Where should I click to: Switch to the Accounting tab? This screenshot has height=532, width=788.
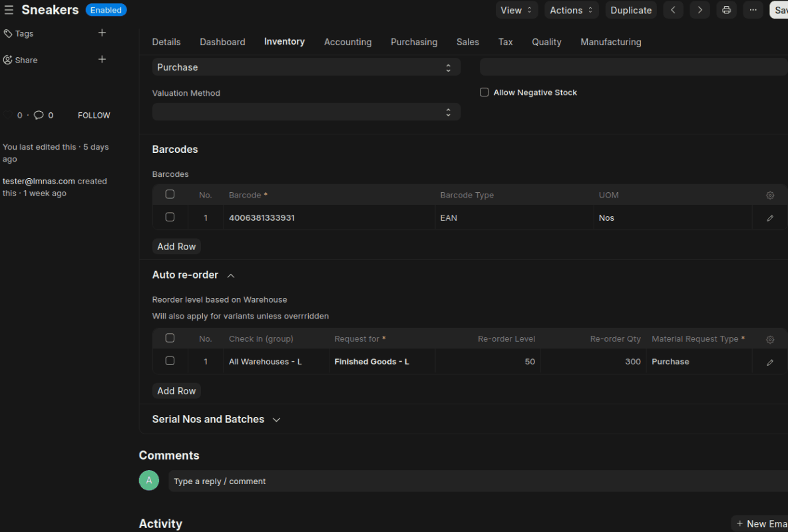[x=347, y=42]
